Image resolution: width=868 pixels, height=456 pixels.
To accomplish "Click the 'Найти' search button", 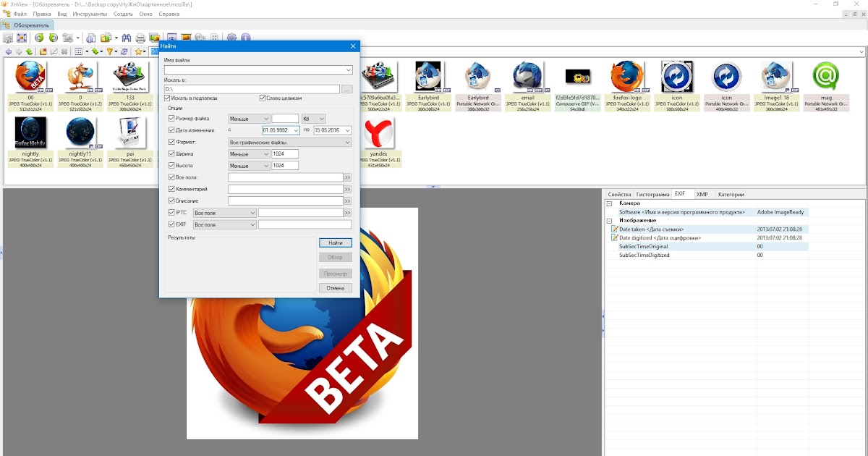I will [x=335, y=243].
